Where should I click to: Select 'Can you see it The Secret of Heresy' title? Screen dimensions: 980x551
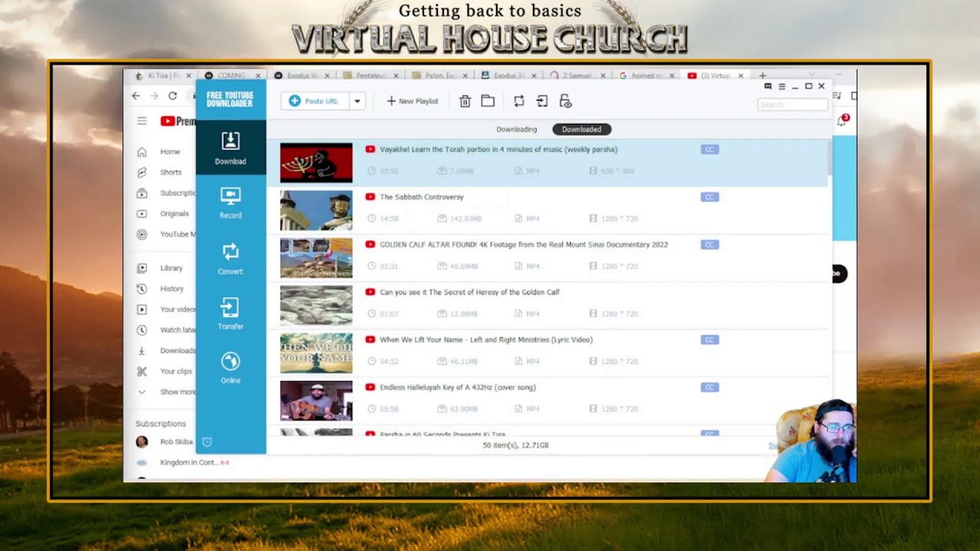coord(469,292)
